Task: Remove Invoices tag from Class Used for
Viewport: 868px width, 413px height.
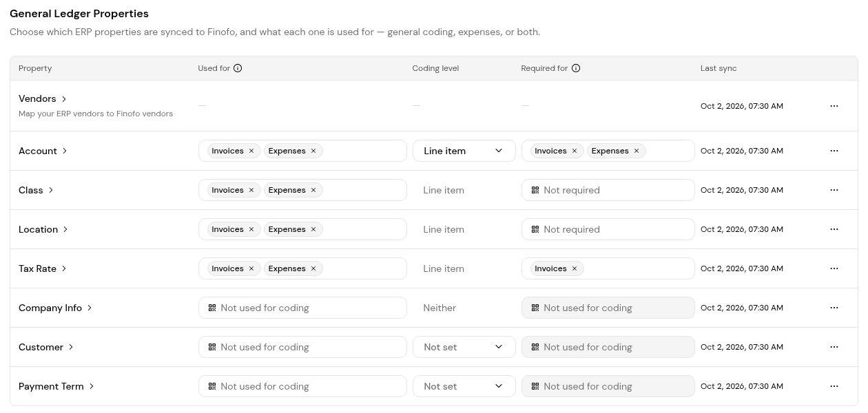Action: pos(251,190)
